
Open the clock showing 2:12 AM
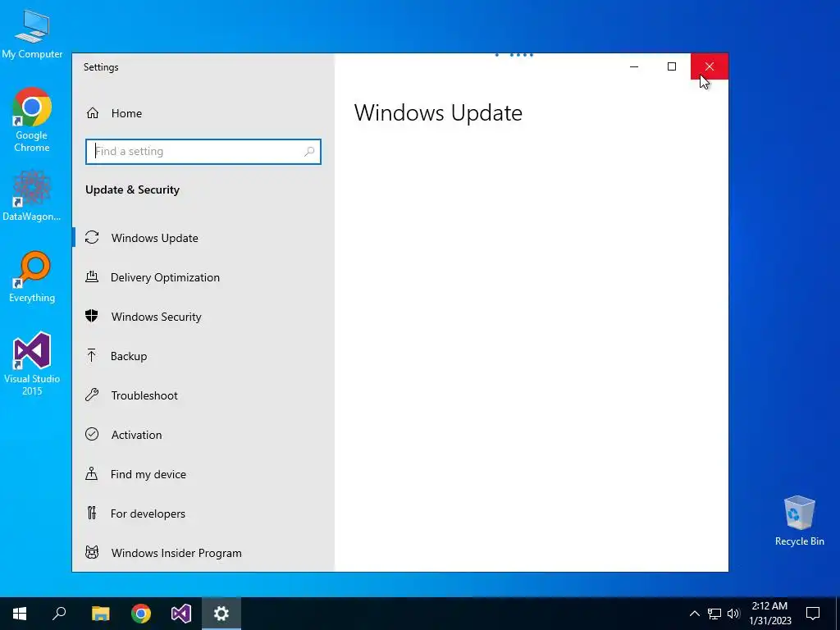pos(769,614)
